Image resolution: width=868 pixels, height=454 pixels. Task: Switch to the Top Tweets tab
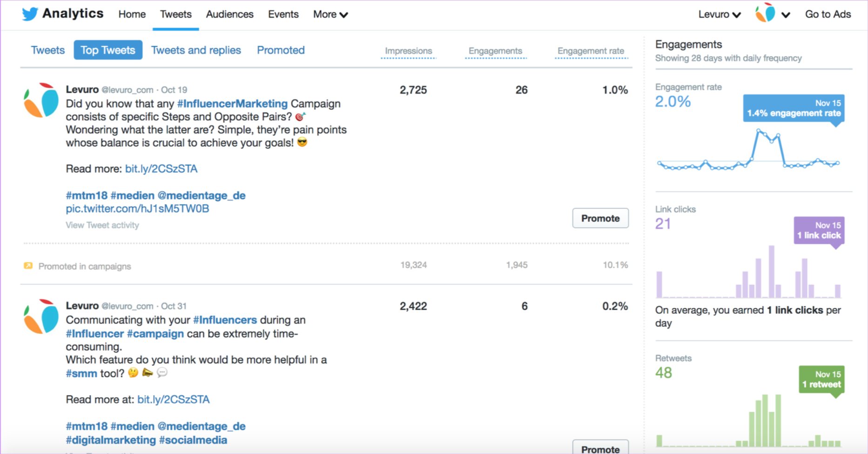point(108,50)
